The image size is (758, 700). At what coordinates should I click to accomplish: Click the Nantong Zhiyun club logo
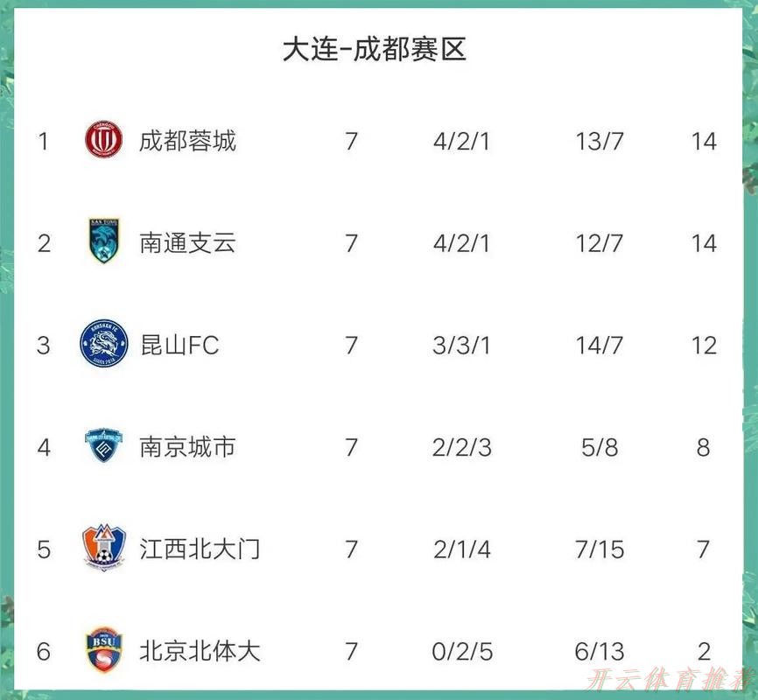(x=104, y=242)
